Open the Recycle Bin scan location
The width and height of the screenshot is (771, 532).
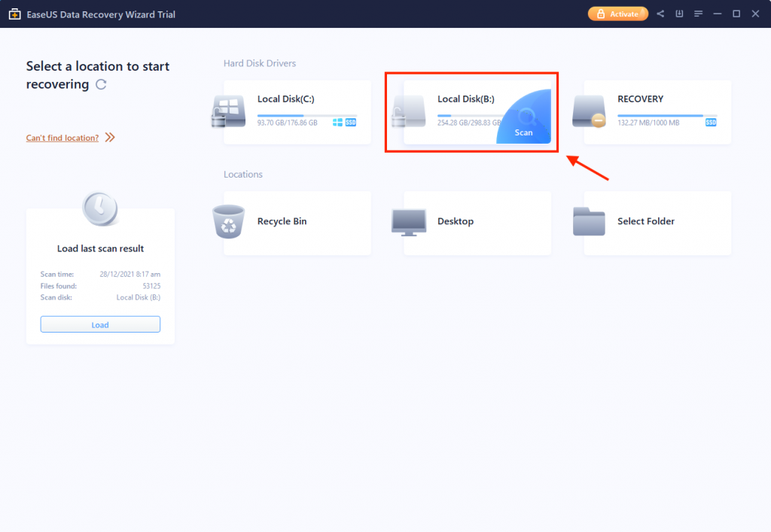tap(297, 222)
